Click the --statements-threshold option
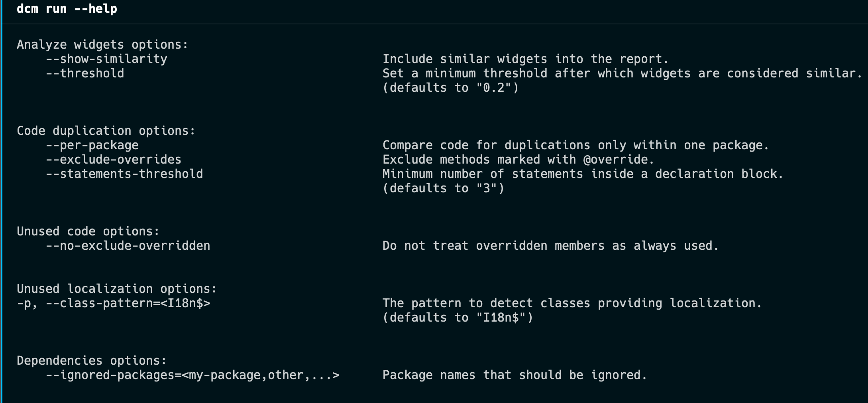 [124, 174]
